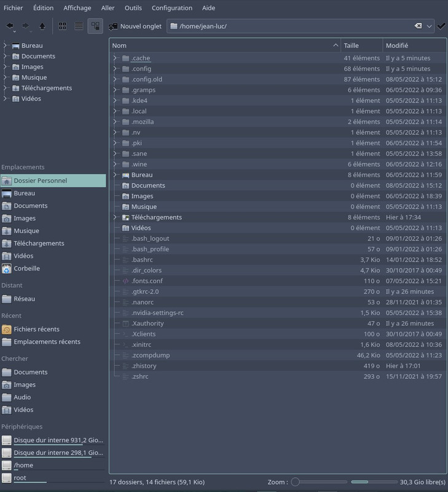This screenshot has width=448, height=492.
Task: Click the Images icon under Chercher
Action: 6,385
